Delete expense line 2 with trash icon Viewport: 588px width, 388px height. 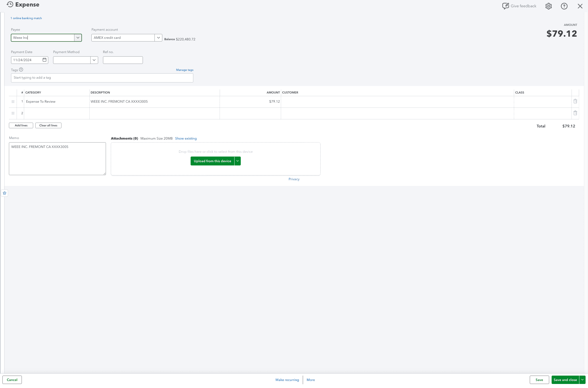point(575,113)
